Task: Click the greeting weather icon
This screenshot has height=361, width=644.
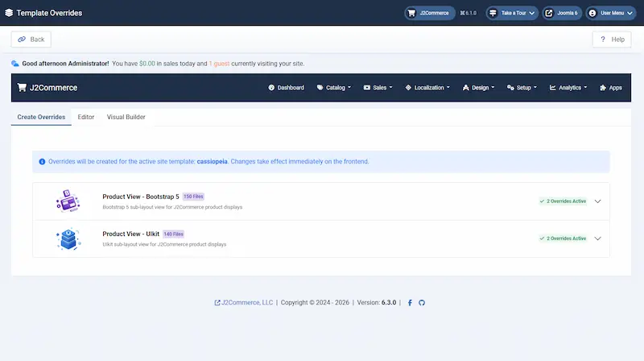Action: pyautogui.click(x=15, y=64)
